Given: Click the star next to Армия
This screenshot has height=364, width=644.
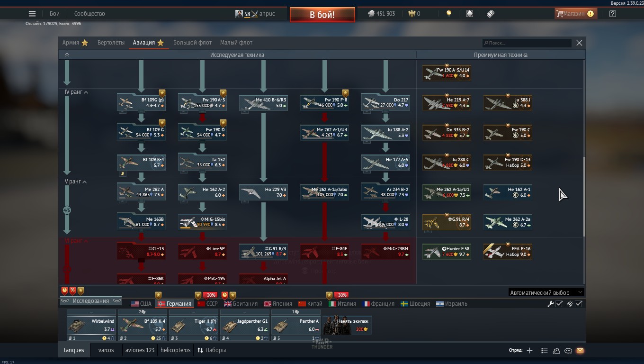Looking at the screenshot, I should (x=85, y=43).
